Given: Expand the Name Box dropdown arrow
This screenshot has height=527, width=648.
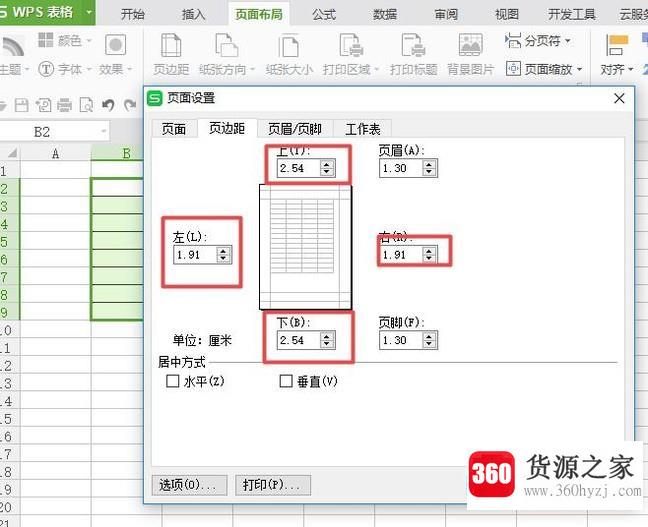Looking at the screenshot, I should pyautogui.click(x=103, y=132).
